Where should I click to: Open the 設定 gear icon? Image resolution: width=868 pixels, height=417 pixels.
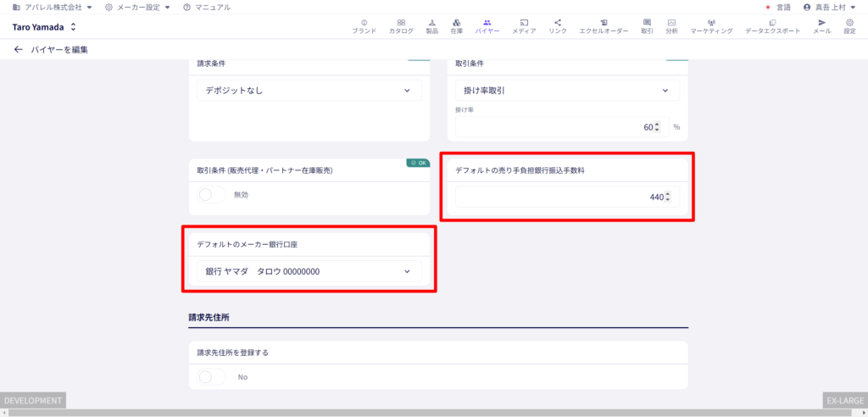[x=849, y=26]
